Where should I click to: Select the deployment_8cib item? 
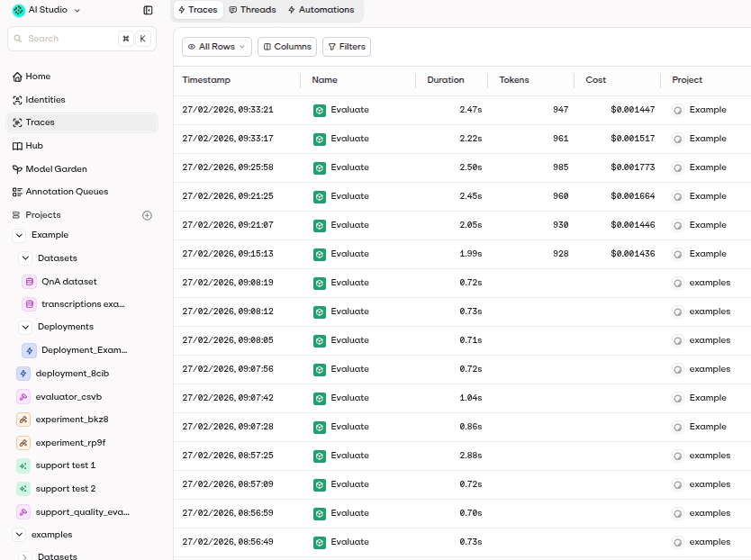[71, 374]
